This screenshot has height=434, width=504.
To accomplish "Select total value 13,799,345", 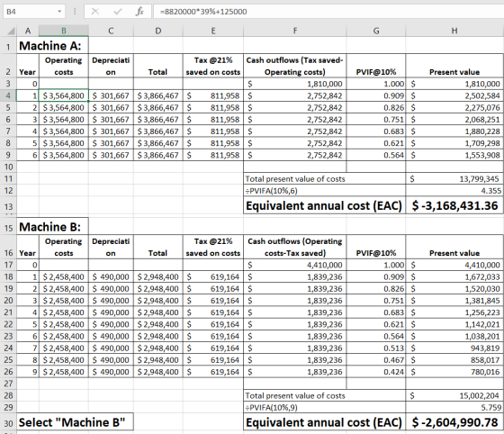I will 454,179.
